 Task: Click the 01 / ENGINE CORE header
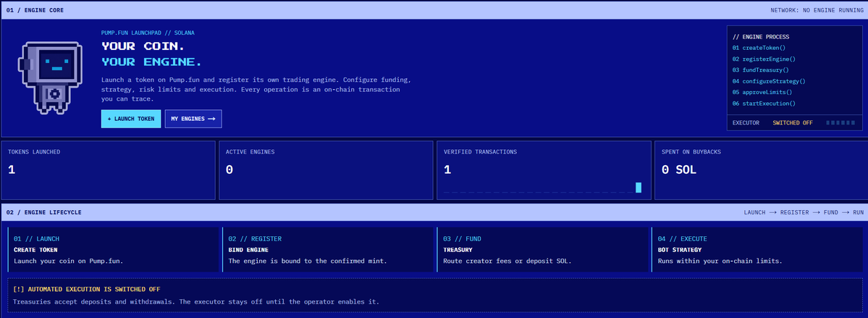(x=35, y=11)
